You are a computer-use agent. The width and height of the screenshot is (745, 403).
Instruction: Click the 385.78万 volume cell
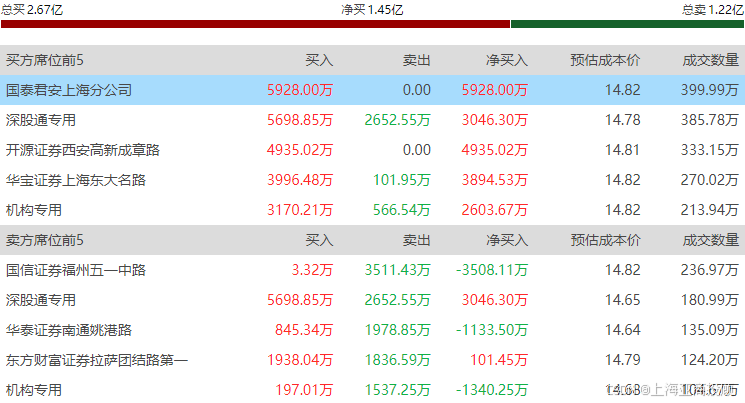710,120
